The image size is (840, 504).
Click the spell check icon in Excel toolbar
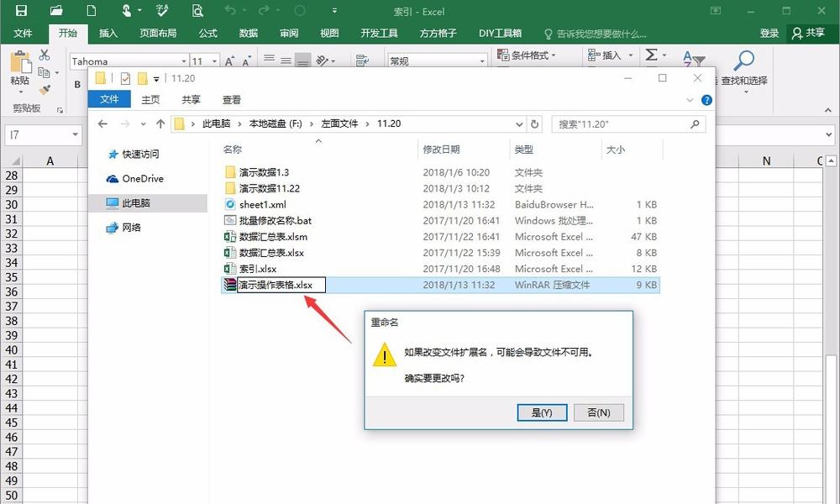pyautogui.click(x=162, y=11)
